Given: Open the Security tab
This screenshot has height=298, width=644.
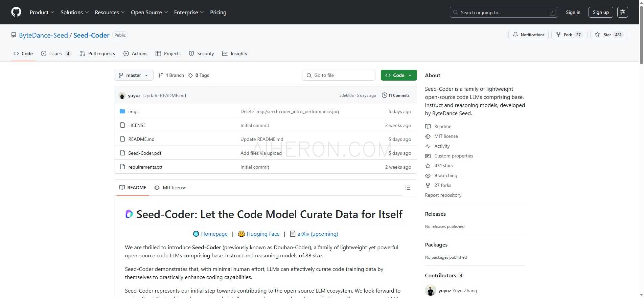Looking at the screenshot, I should coord(201,54).
